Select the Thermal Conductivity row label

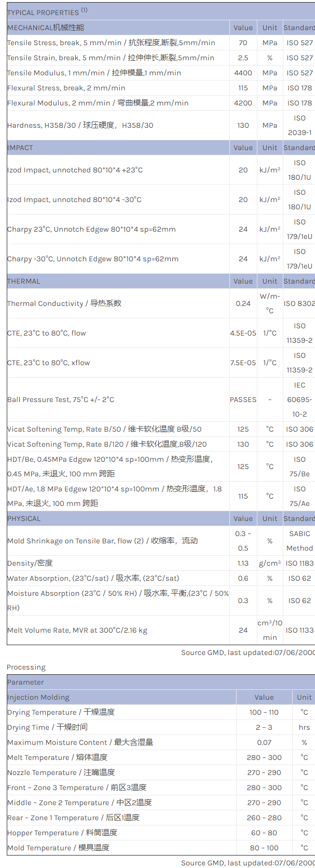[x=64, y=303]
